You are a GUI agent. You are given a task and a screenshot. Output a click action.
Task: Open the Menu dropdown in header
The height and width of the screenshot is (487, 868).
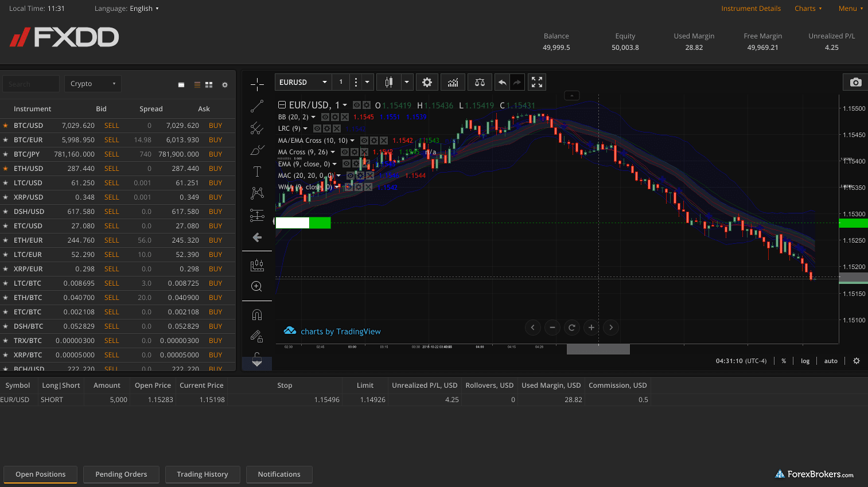tap(851, 9)
